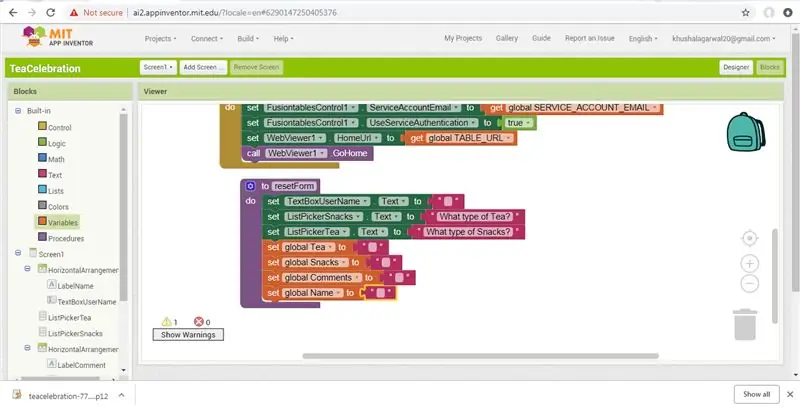The image size is (800, 407).
Task: Open the Build menu
Action: click(x=248, y=39)
